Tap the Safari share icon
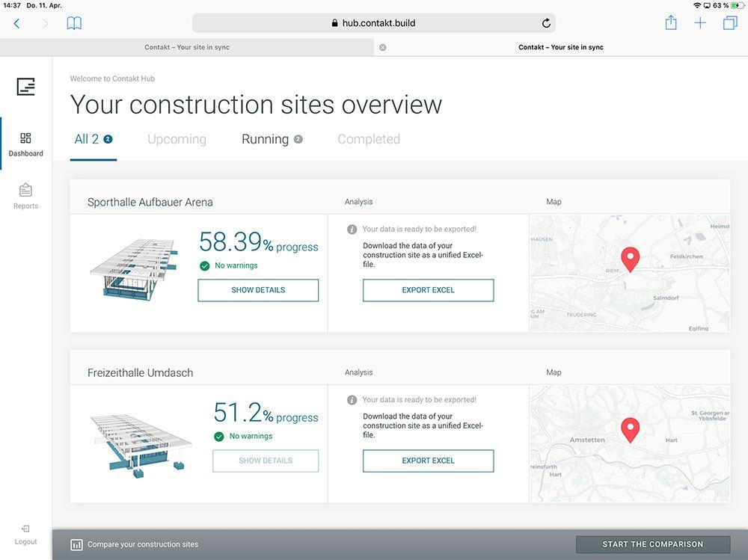This screenshot has width=748, height=560. coord(671,23)
